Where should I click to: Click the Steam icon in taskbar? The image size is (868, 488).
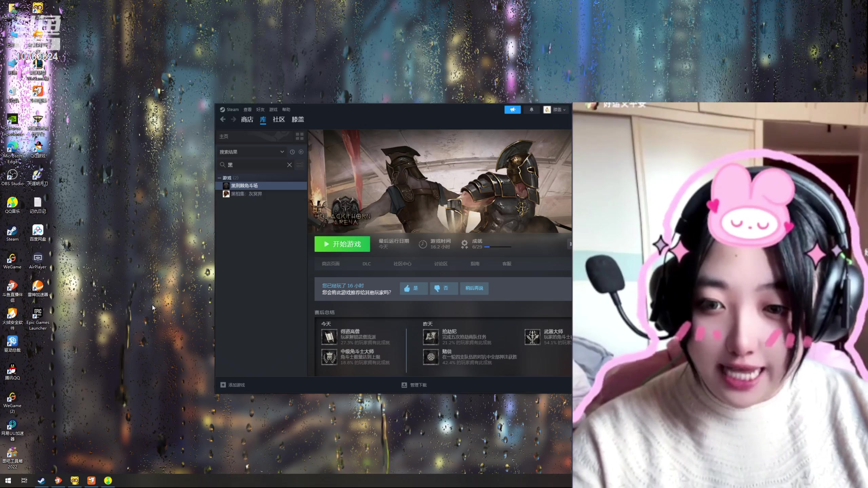click(x=41, y=480)
